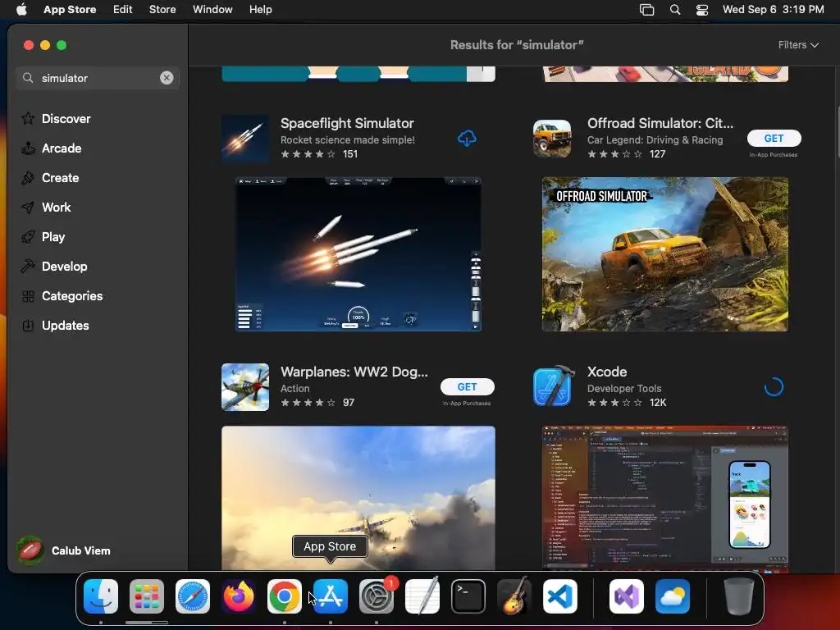Browse Categories in the sidebar

coord(62,295)
